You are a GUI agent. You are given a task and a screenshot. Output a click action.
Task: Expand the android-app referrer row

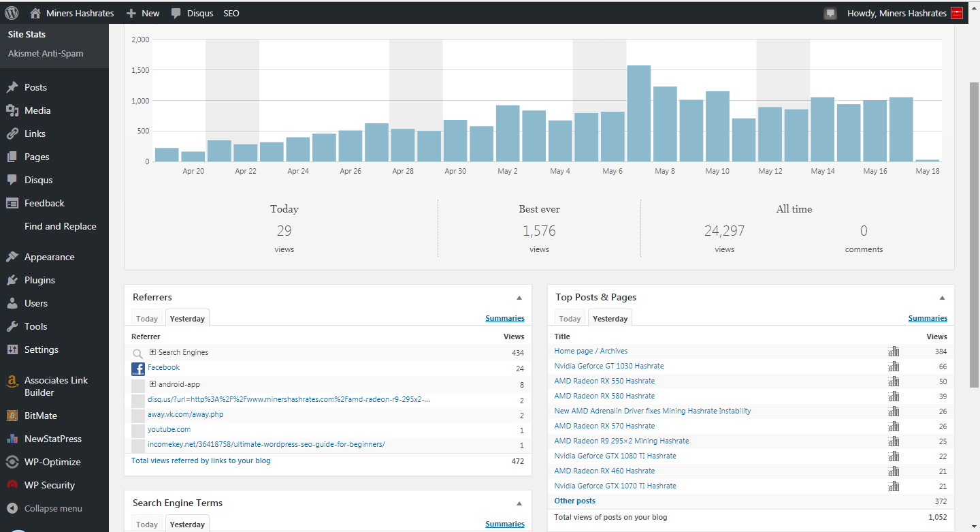pyautogui.click(x=153, y=384)
